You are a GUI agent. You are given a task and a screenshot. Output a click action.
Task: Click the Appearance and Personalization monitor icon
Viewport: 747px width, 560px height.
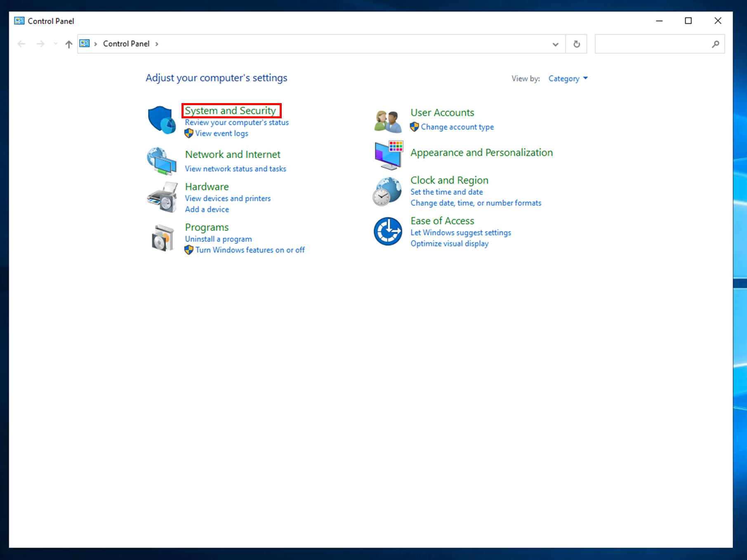(389, 155)
